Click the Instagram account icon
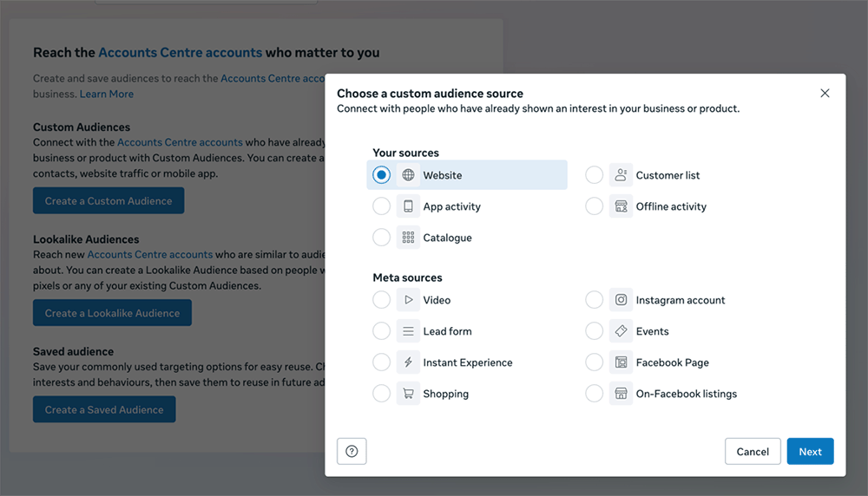 (621, 300)
